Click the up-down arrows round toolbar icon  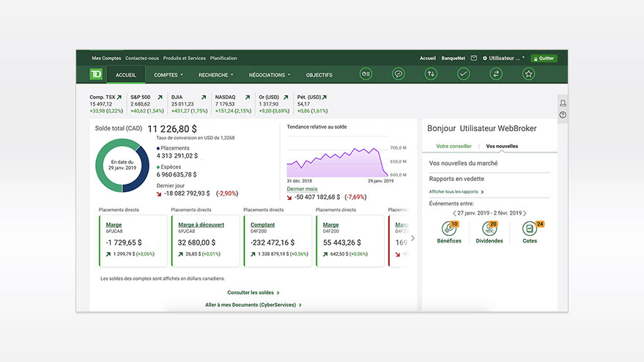pos(431,74)
